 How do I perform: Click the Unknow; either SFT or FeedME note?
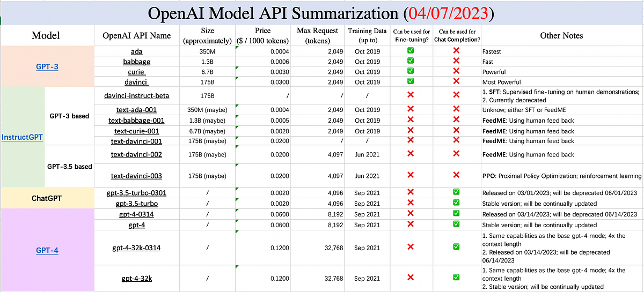tap(525, 109)
